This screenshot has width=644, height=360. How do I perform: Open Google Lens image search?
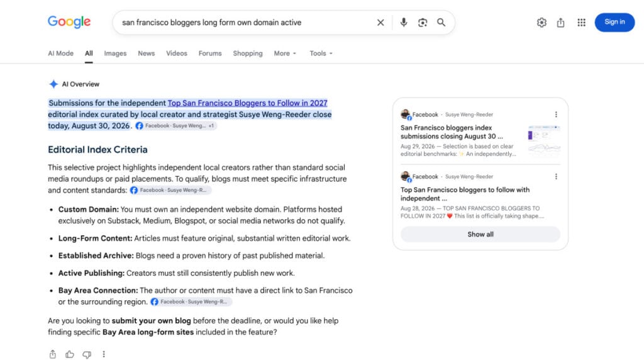[x=422, y=23]
